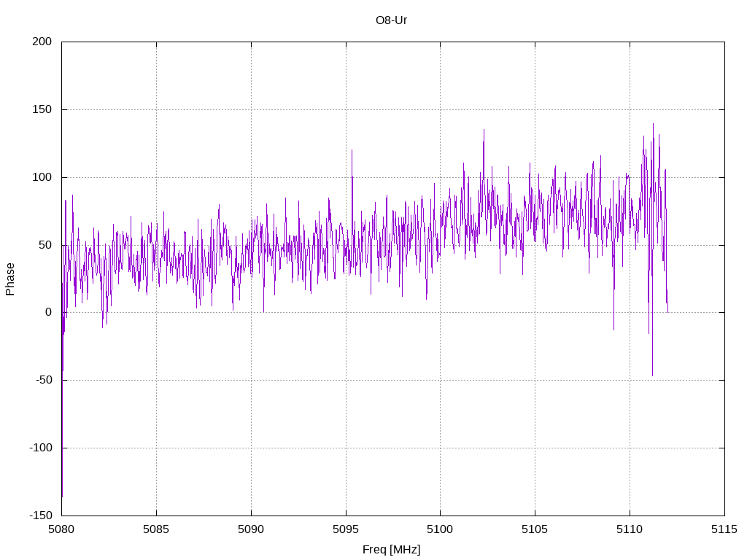Click the x-axis tick label 5100

coord(440,529)
